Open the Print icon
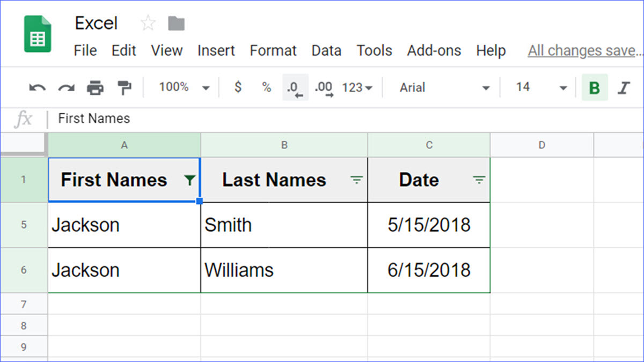The width and height of the screenshot is (644, 362). click(x=96, y=87)
